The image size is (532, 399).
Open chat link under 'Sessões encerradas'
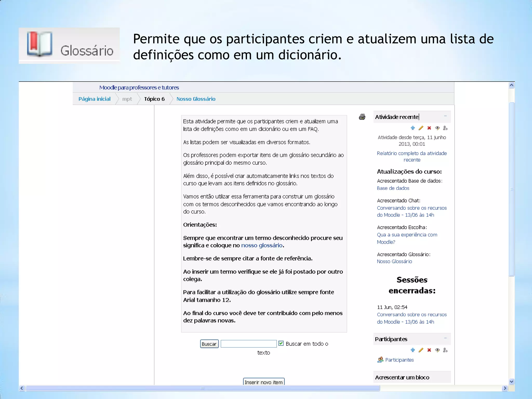point(412,318)
